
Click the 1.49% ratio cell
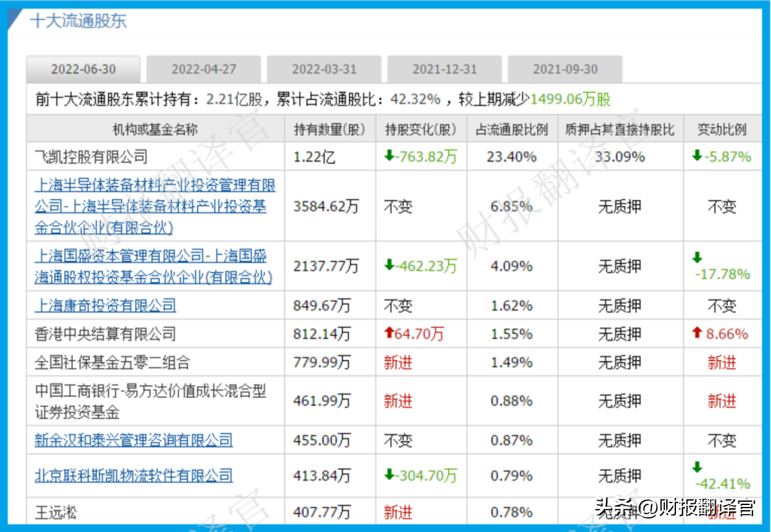tap(511, 362)
